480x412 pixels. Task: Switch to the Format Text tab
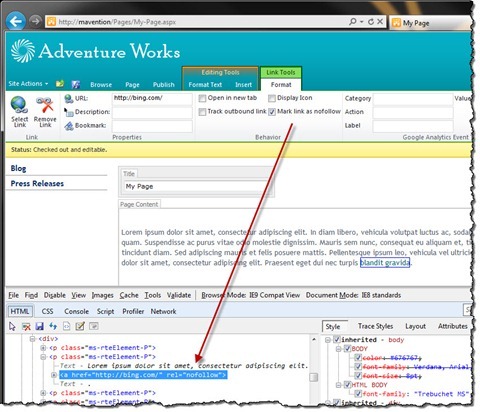pyautogui.click(x=205, y=85)
